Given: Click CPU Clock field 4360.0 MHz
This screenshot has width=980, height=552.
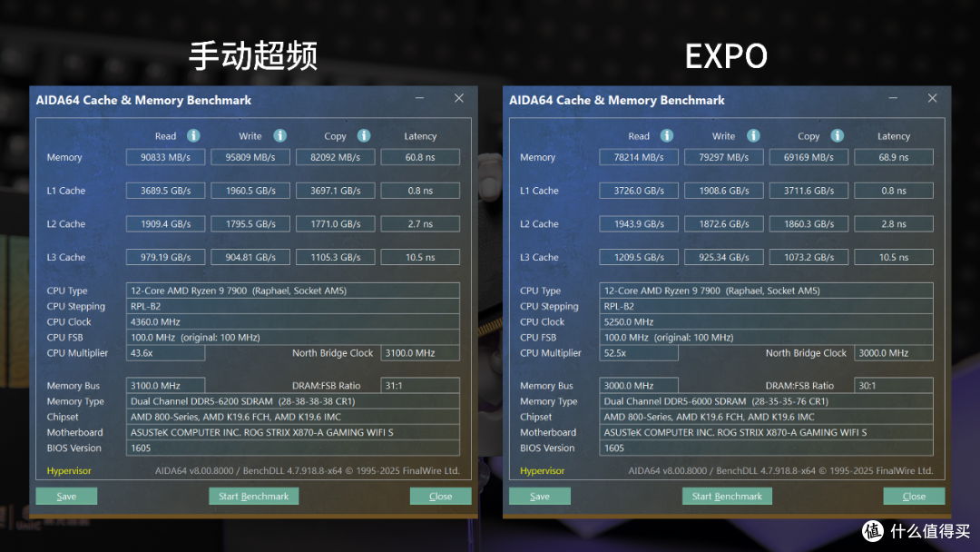Looking at the screenshot, I should point(292,321).
